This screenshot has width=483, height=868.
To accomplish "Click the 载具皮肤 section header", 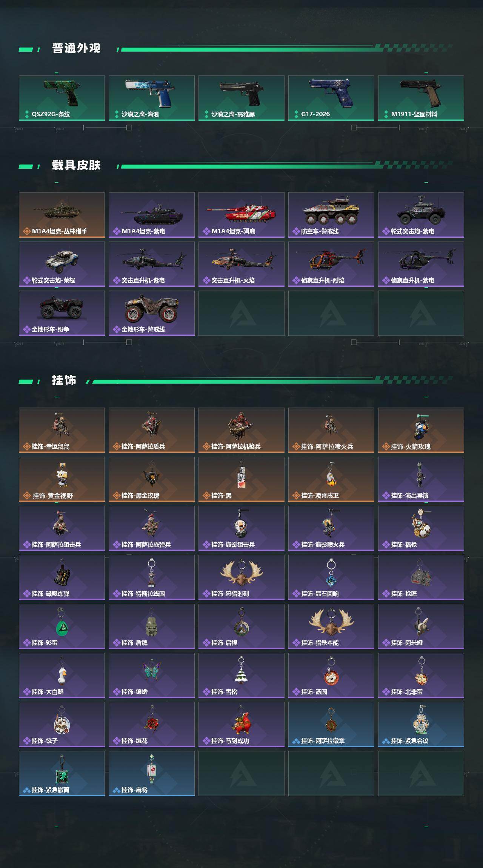I will 76,165.
